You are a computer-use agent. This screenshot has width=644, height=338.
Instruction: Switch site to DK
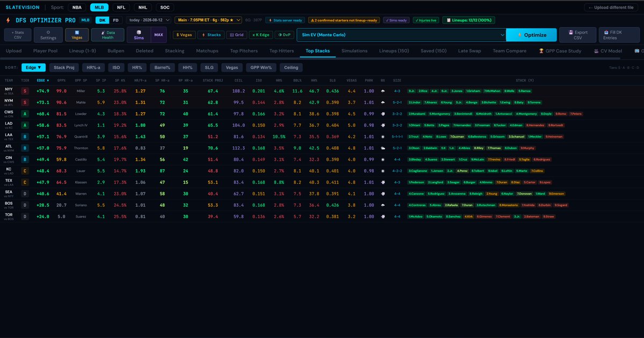(102, 20)
